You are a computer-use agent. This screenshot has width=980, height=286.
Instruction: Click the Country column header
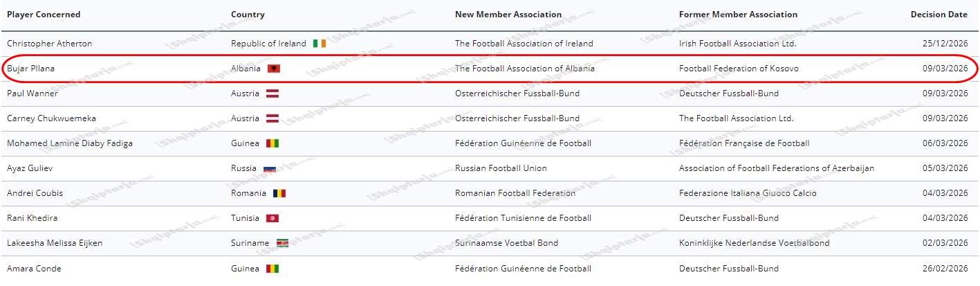click(248, 15)
